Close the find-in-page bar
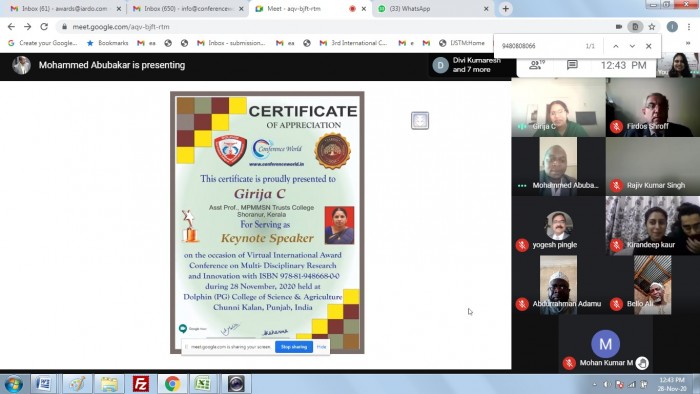 tap(649, 46)
